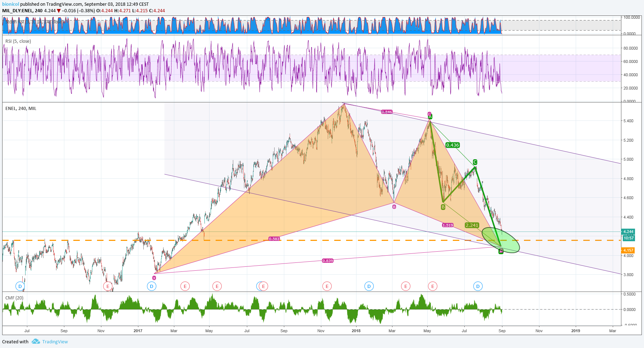Viewport: 644px width, 348px height.
Task: Click the ENEL, 240, MIL chart title
Action: tap(21, 108)
